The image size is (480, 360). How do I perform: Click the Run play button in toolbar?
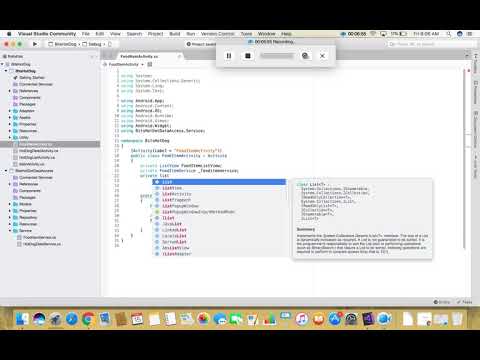(x=35, y=44)
